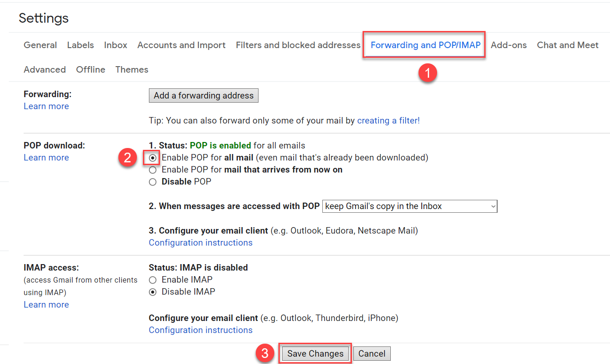Select Enable POP for all mail

pyautogui.click(x=153, y=158)
